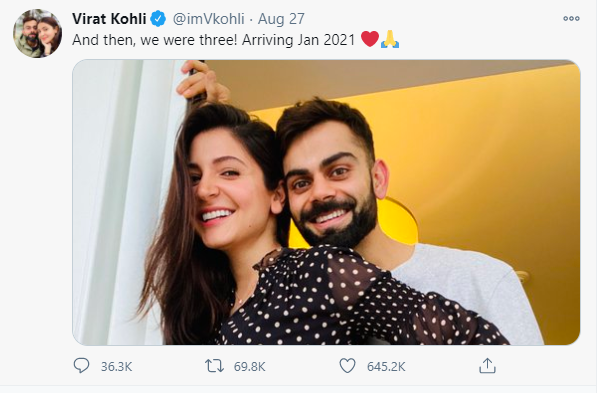The height and width of the screenshot is (393, 599).
Task: Click the @imVkohli handle
Action: pos(209,19)
